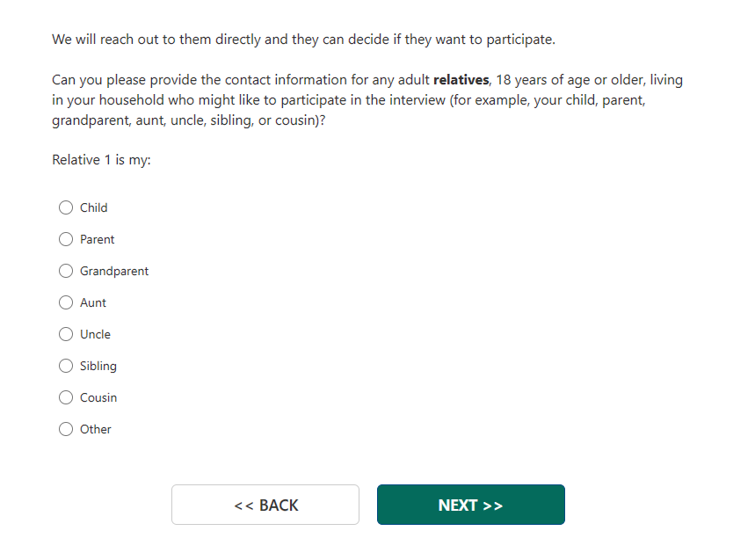Click the "Uncle" label text

click(x=95, y=334)
